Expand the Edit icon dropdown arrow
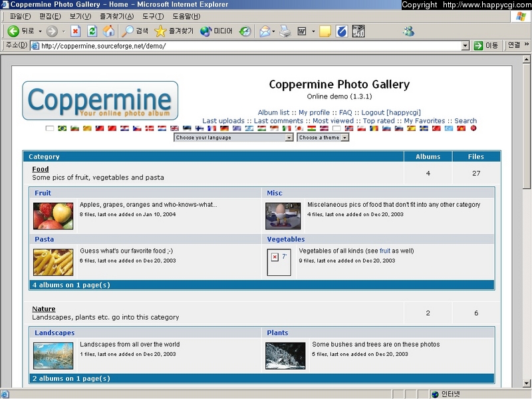The height and width of the screenshot is (399, 532). pos(313,31)
